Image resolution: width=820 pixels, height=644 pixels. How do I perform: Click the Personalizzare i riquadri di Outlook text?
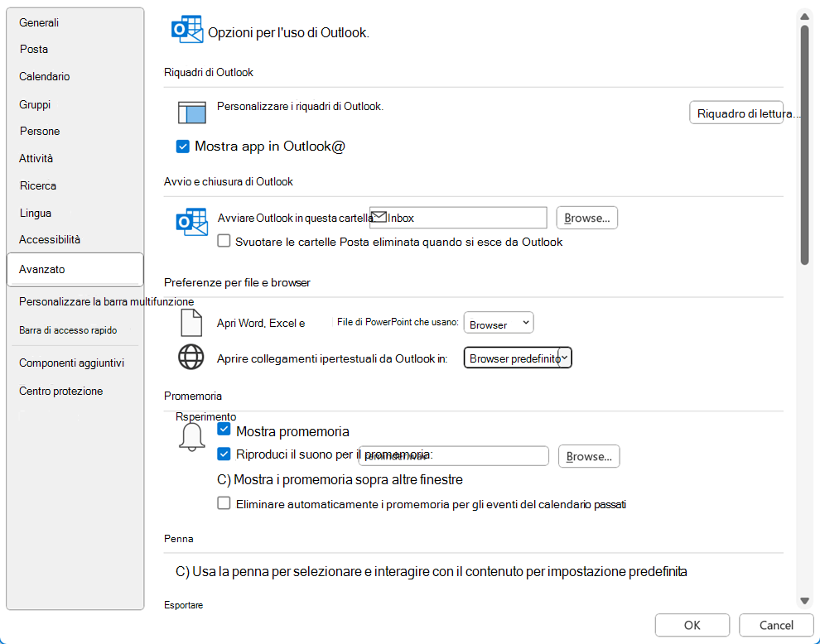click(300, 106)
